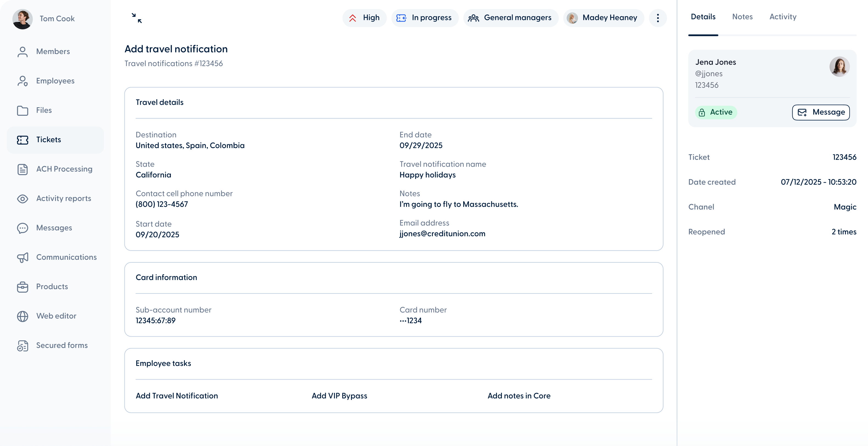Open Activity reports via the eye icon
868x446 pixels.
click(22, 199)
